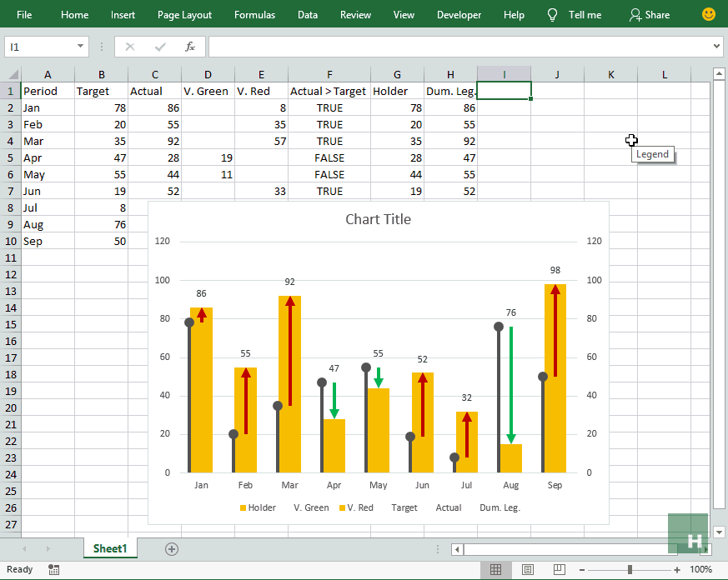
Task: Click the next sheet navigation arrow
Action: [x=48, y=549]
